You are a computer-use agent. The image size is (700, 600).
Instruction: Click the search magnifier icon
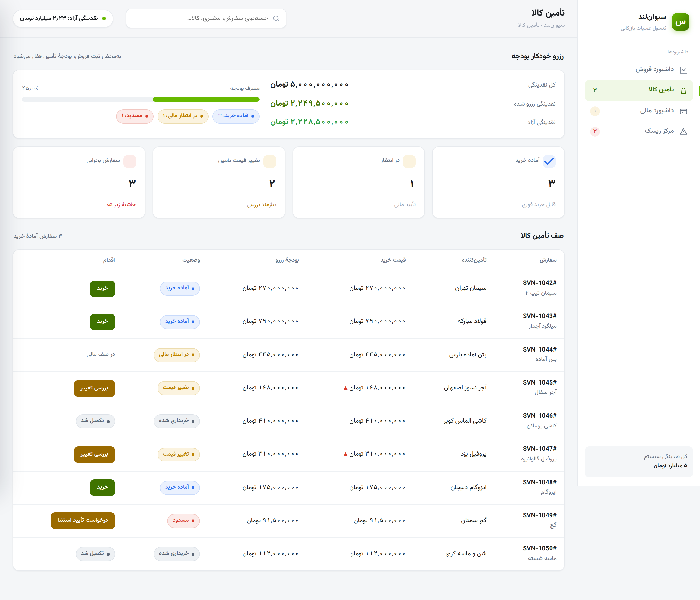(x=276, y=18)
